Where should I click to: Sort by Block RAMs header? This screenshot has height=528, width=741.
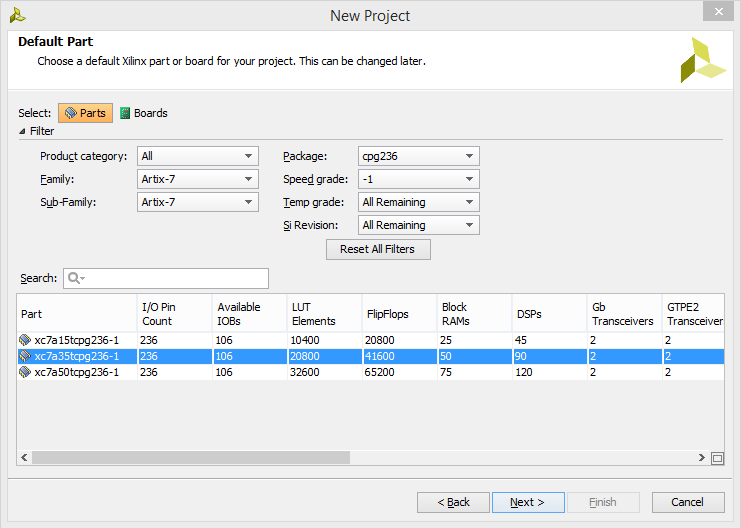(x=474, y=314)
